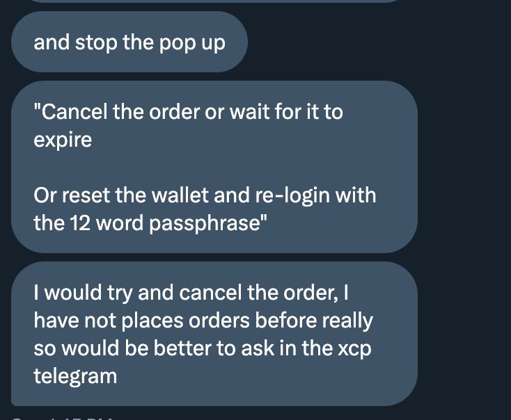Click the words 'pop up' in the first bubble
Screen dimensions: 511x420
click(192, 43)
